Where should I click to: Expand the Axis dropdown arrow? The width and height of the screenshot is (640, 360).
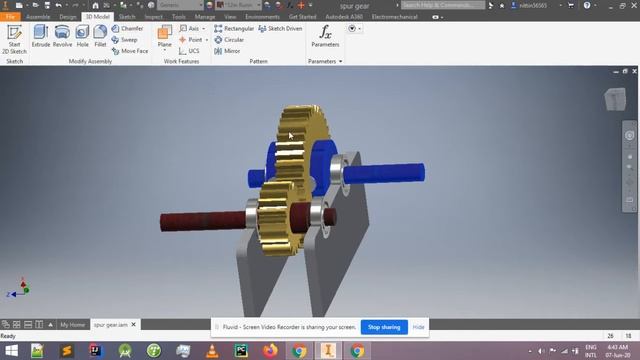(x=204, y=29)
